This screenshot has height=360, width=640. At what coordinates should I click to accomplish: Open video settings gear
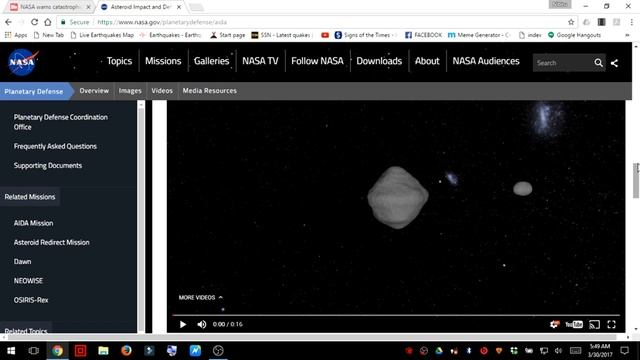[x=554, y=324]
